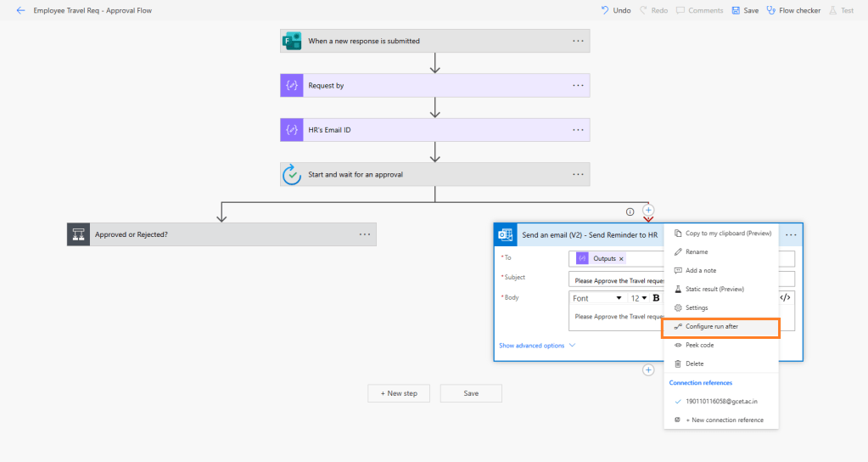Screen dimensions: 868x462
Task: Remove the Outputs token from the To field
Action: [621, 258]
